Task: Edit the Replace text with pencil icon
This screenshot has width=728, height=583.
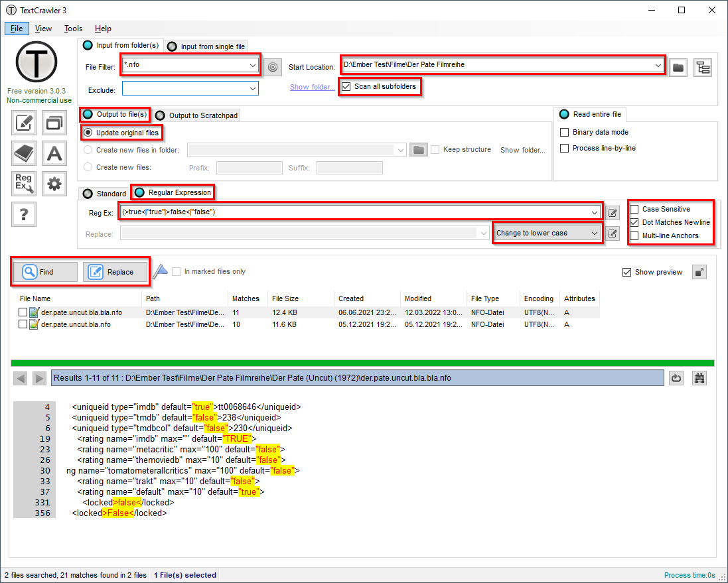Action: coord(613,233)
